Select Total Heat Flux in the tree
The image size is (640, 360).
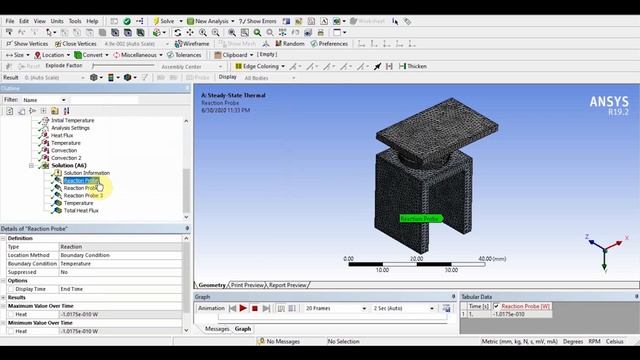tap(81, 211)
